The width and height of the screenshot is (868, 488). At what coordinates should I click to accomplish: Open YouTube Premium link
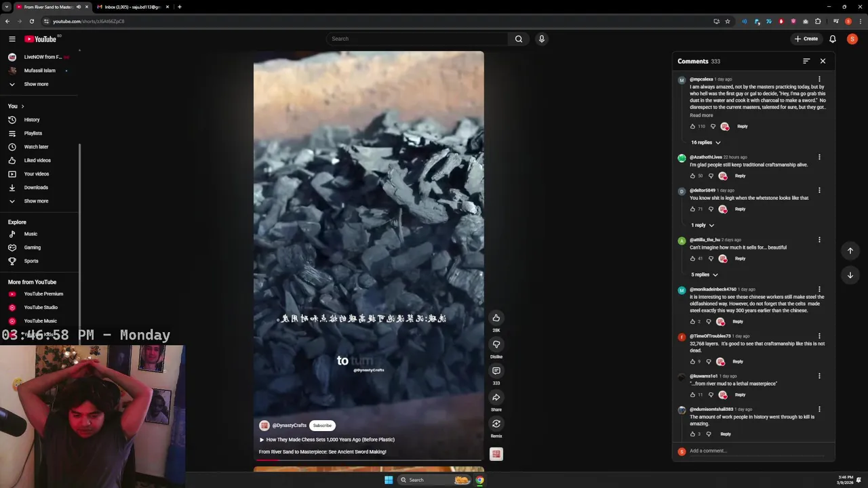43,294
